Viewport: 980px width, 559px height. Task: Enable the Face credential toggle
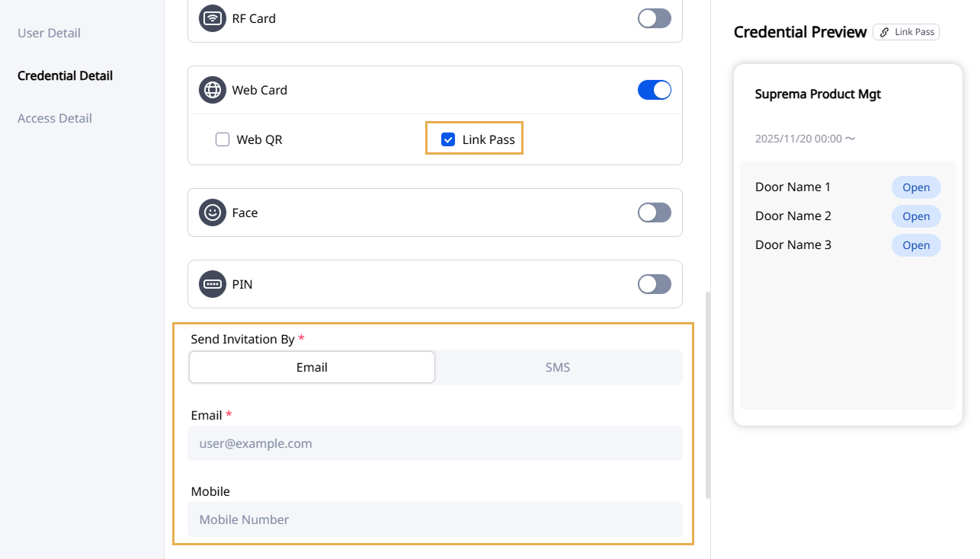pos(654,212)
